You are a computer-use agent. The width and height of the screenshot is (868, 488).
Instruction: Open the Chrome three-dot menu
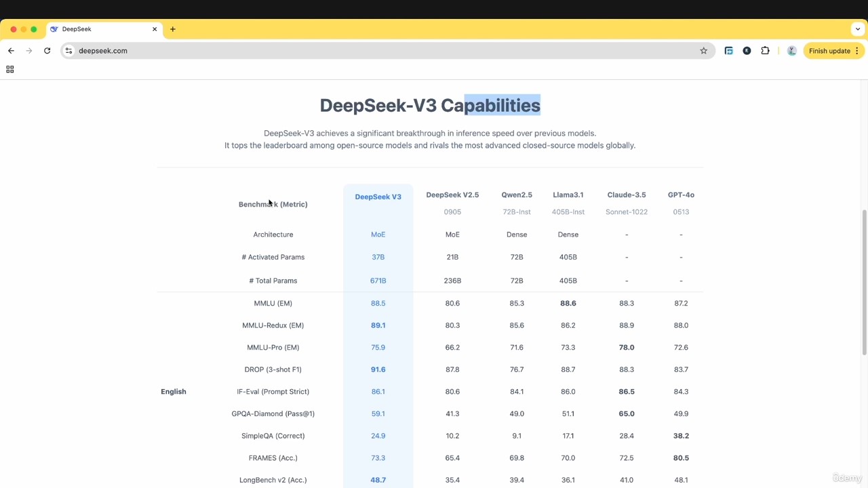(857, 51)
